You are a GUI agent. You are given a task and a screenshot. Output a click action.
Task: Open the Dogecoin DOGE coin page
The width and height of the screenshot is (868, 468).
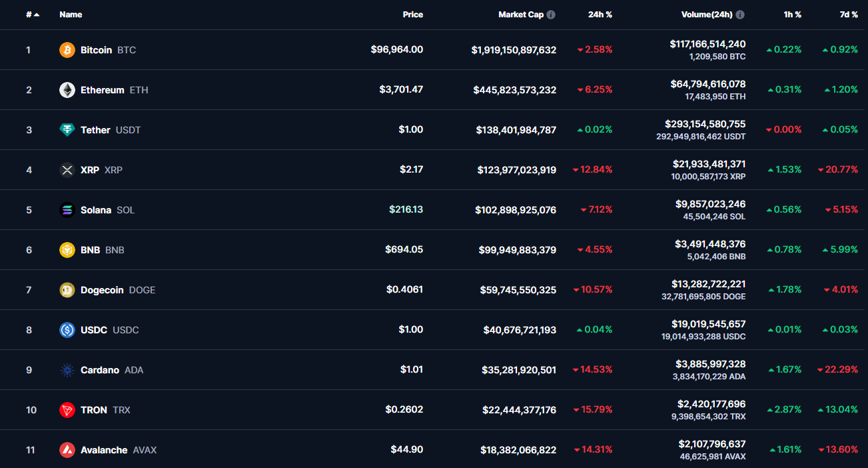point(118,290)
